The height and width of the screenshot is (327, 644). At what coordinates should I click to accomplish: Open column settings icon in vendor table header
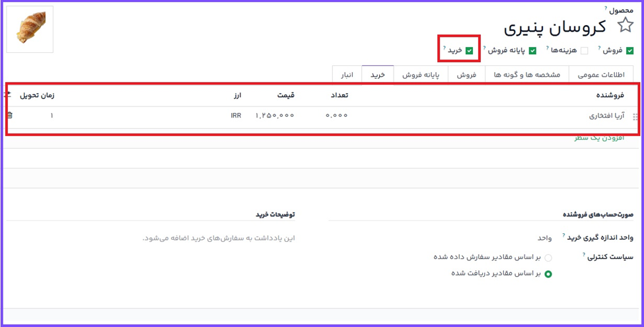click(x=8, y=95)
